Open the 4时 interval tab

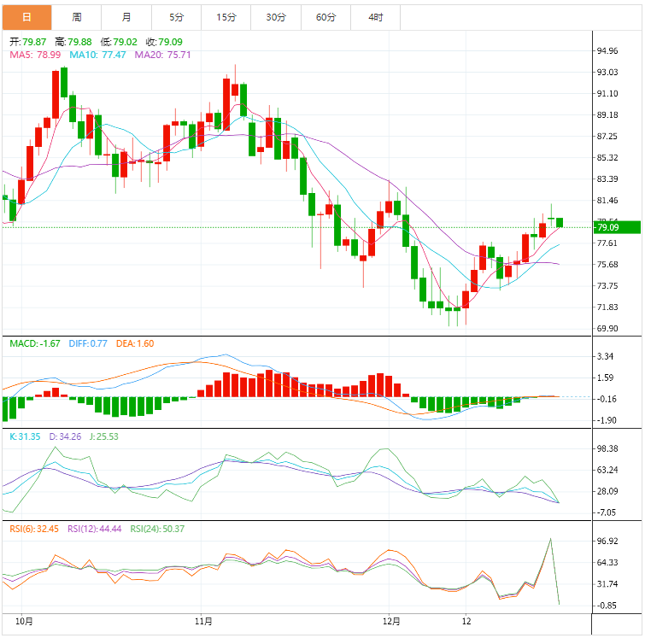[376, 17]
